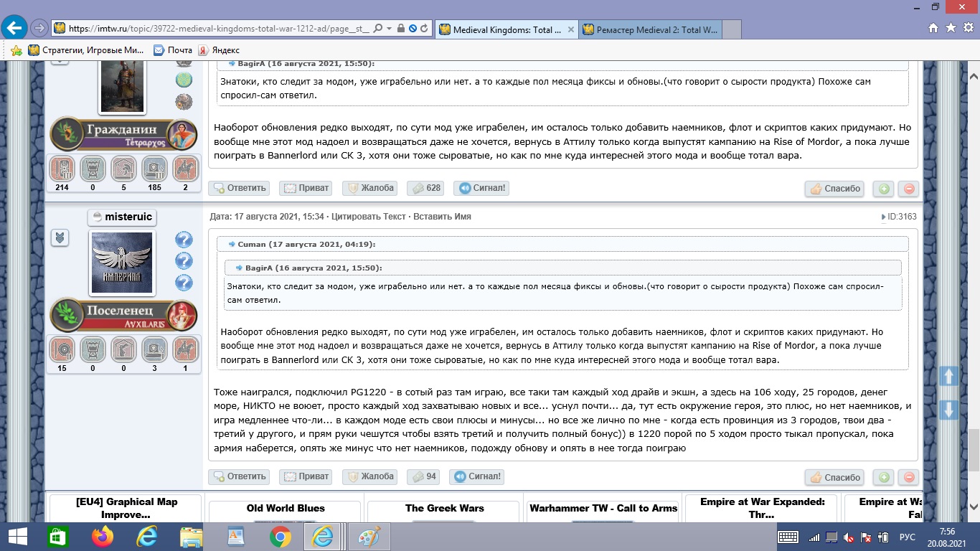This screenshot has height=551, width=980.
Task: Open the address bar dropdown arrow
Action: [x=389, y=29]
